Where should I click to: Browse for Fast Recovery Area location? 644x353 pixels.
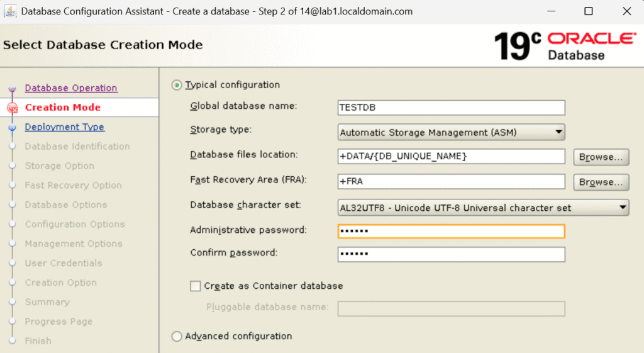[601, 182]
